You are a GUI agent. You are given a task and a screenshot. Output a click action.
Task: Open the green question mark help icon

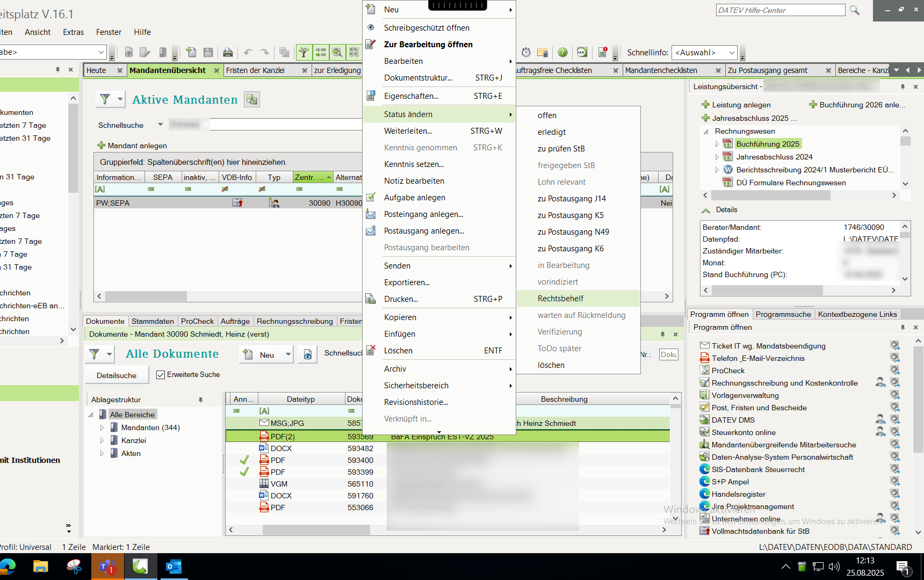(x=562, y=52)
